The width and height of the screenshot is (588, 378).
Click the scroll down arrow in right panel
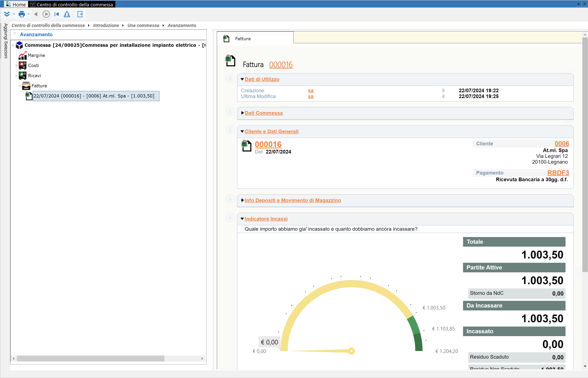click(585, 366)
